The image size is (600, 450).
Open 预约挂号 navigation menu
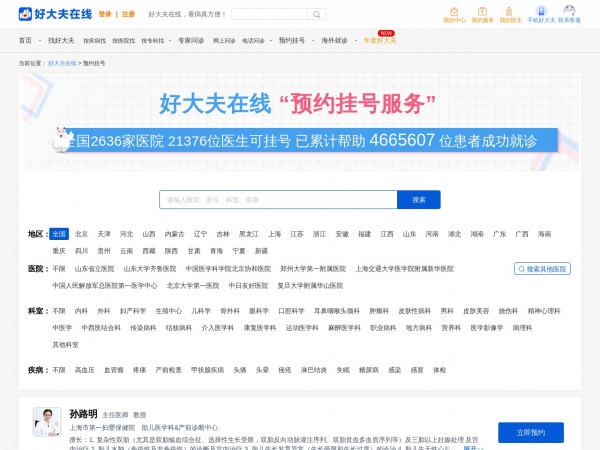click(x=291, y=41)
